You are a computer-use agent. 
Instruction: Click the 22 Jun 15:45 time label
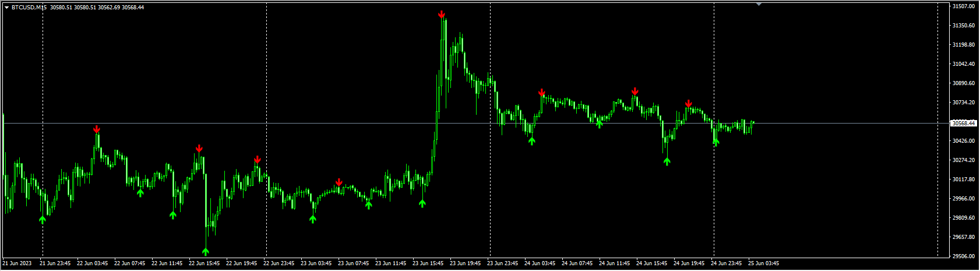click(205, 263)
